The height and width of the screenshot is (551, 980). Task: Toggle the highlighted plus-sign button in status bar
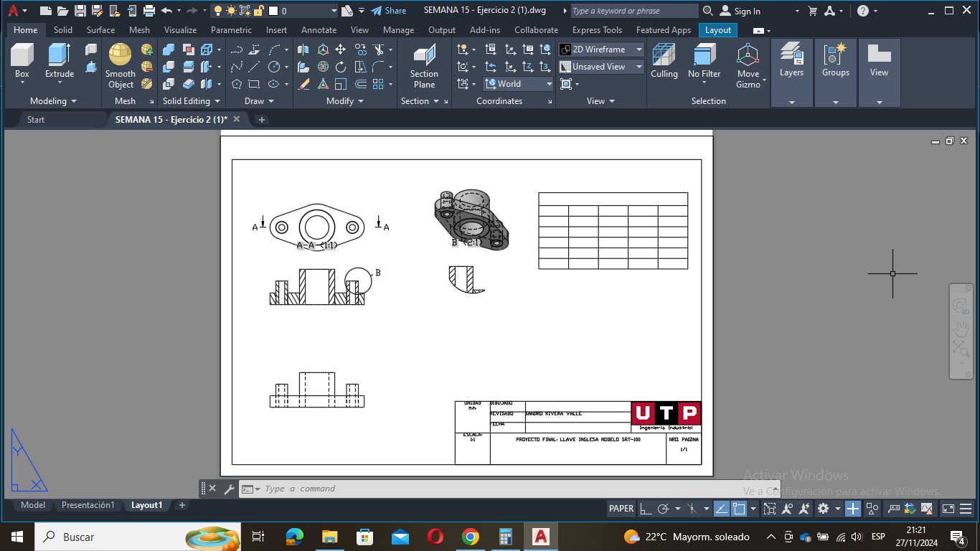pos(852,509)
